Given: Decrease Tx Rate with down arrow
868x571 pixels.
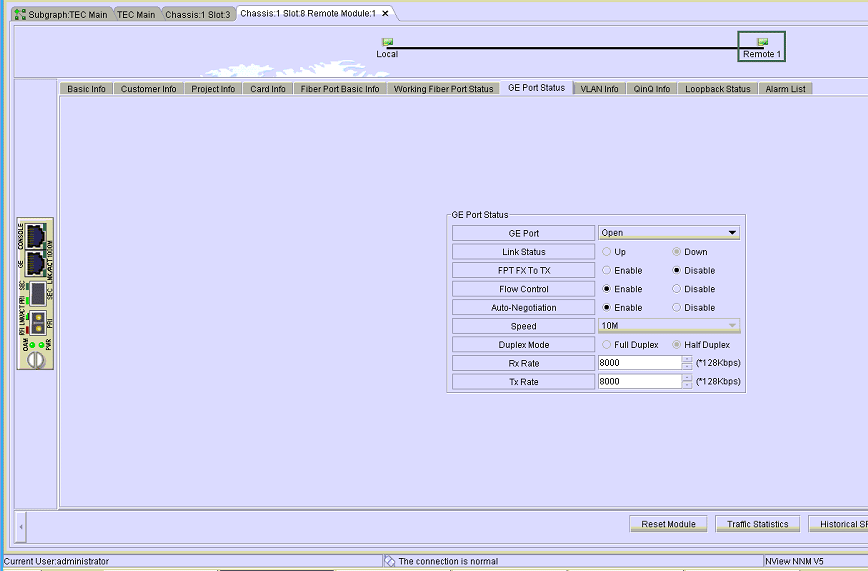Looking at the screenshot, I should (687, 385).
